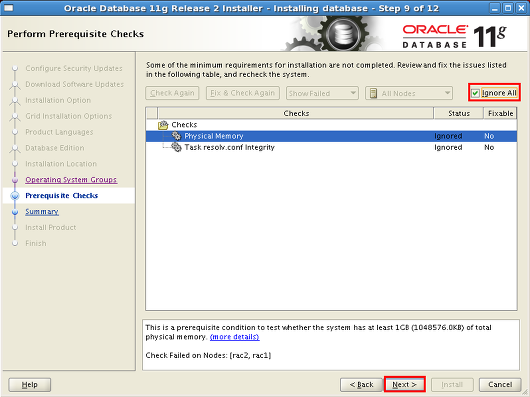Click the gear icon beside Task resolv.conf Integrity
The image size is (530, 397).
pyautogui.click(x=176, y=147)
